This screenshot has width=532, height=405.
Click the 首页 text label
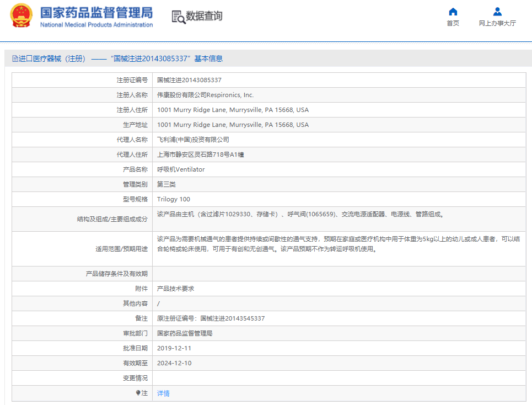click(x=453, y=23)
